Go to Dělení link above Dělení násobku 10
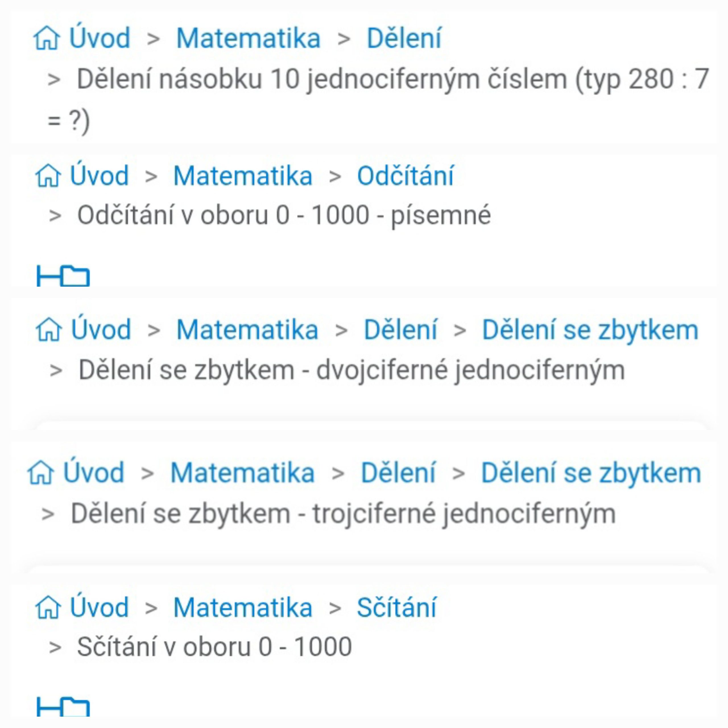Screen dimensions: 728x728 pos(404,38)
